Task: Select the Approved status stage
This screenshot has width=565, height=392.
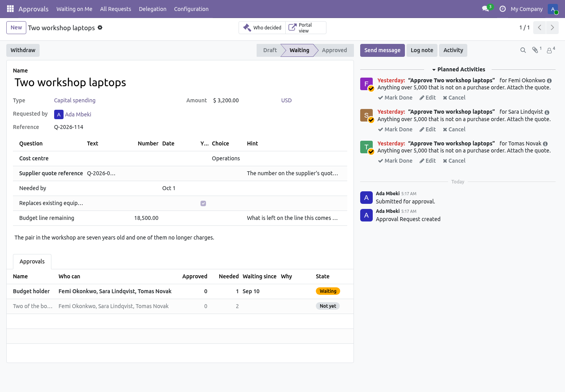Action: [x=334, y=50]
